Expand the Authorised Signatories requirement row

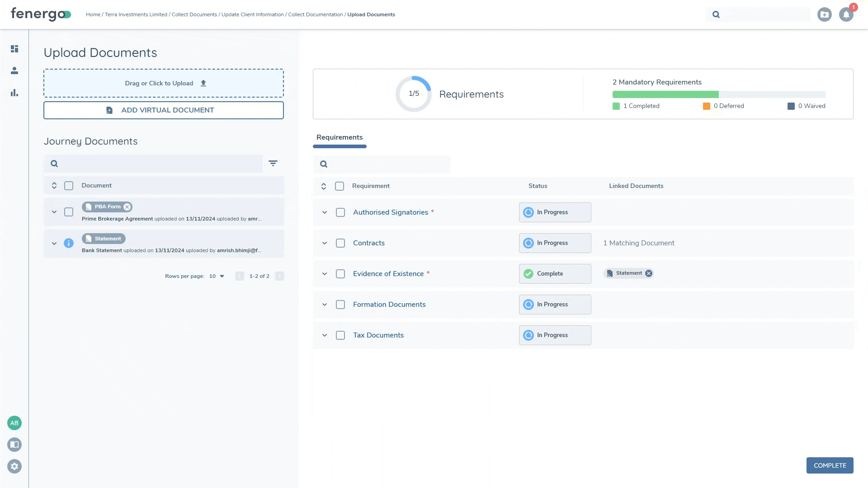[x=324, y=212]
